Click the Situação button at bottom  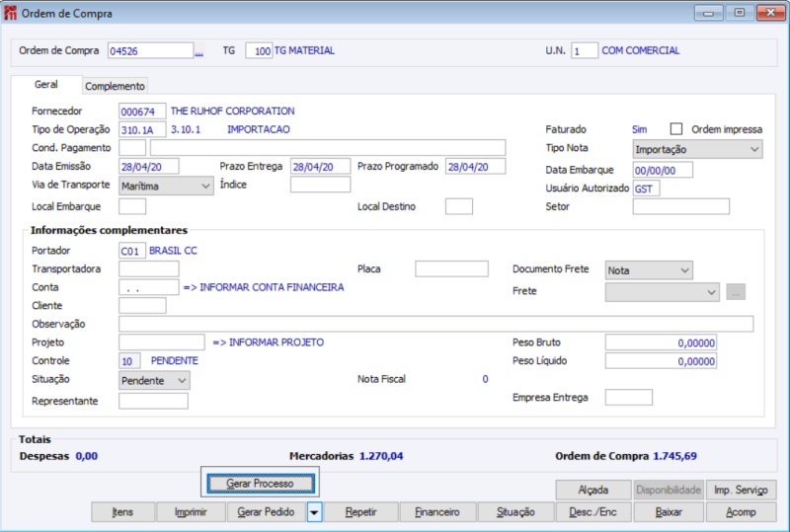(x=515, y=512)
